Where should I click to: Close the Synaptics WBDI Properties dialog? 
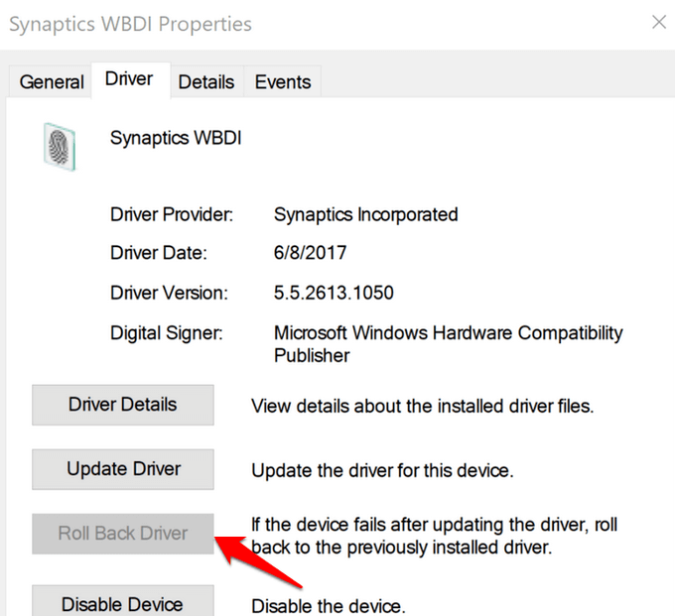(659, 22)
